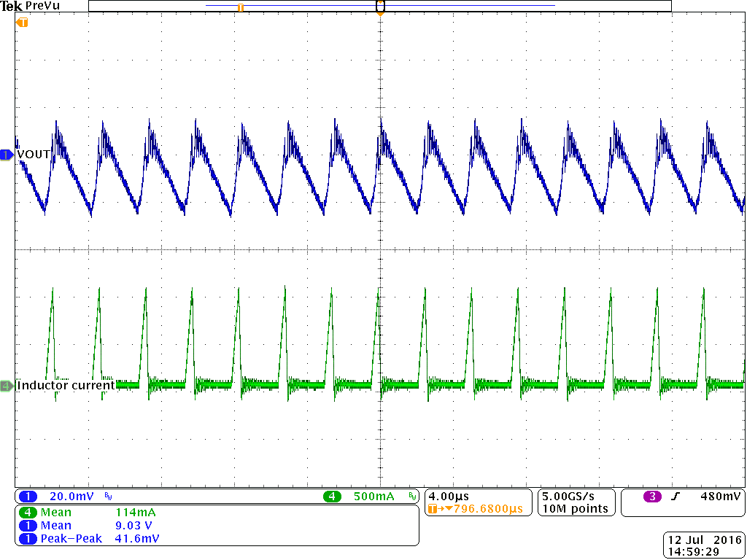This screenshot has height=560, width=747.
Task: Click the green Channel 4 icon beside Mean 114mA
Action: (26, 513)
